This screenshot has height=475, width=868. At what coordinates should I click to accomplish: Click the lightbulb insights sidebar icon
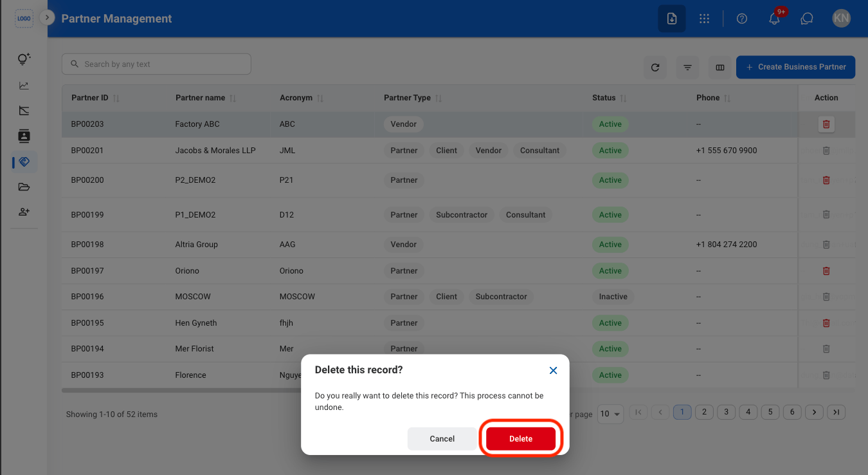coord(24,59)
